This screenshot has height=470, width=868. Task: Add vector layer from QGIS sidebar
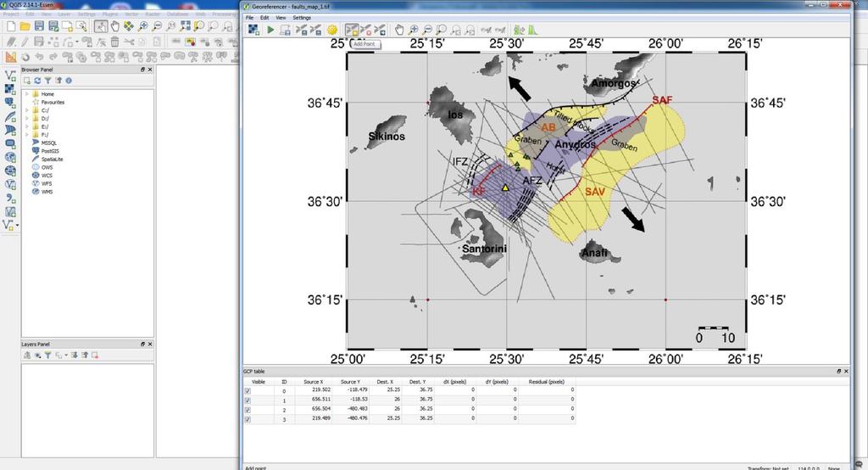point(9,76)
